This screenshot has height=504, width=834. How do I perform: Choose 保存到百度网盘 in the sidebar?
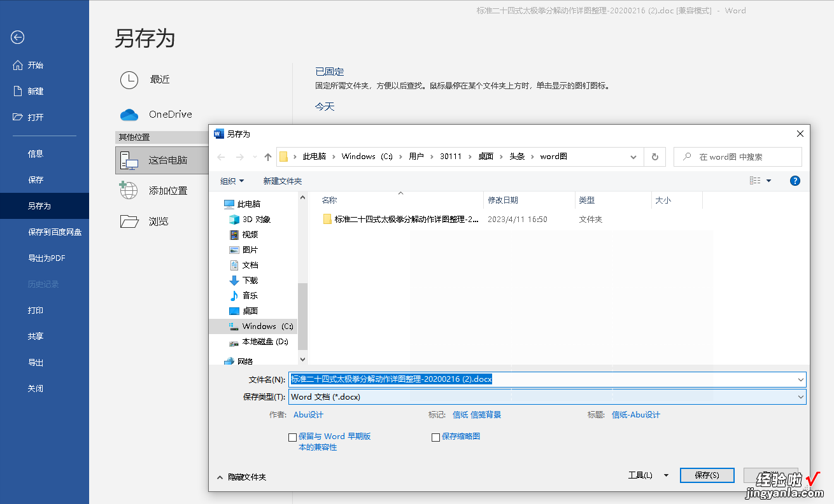click(x=55, y=232)
